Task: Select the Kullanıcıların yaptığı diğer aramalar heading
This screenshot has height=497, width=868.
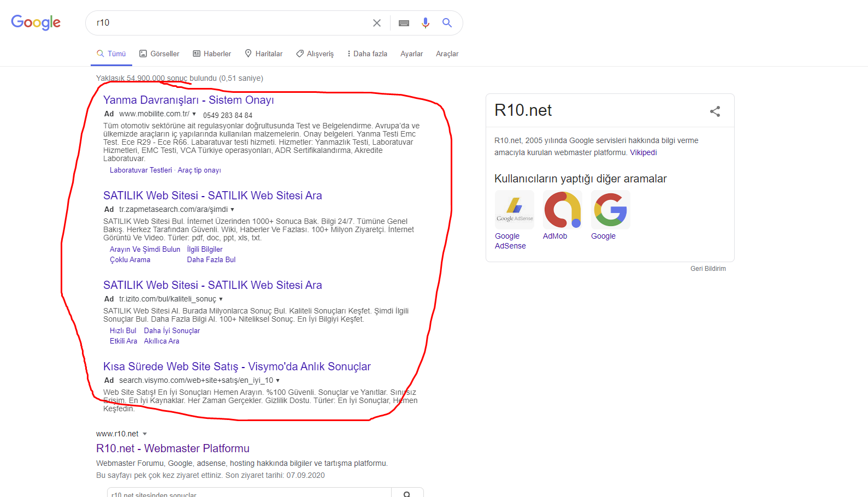Action: tap(580, 179)
